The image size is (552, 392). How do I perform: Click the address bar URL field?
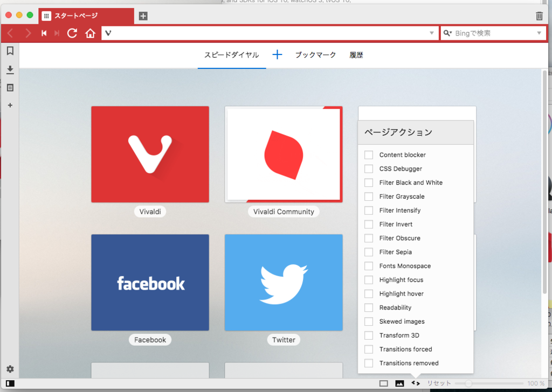click(x=270, y=33)
